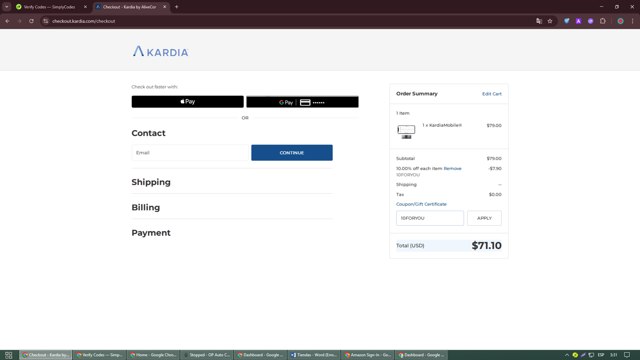Open Chrome three-dot menu

[633, 21]
